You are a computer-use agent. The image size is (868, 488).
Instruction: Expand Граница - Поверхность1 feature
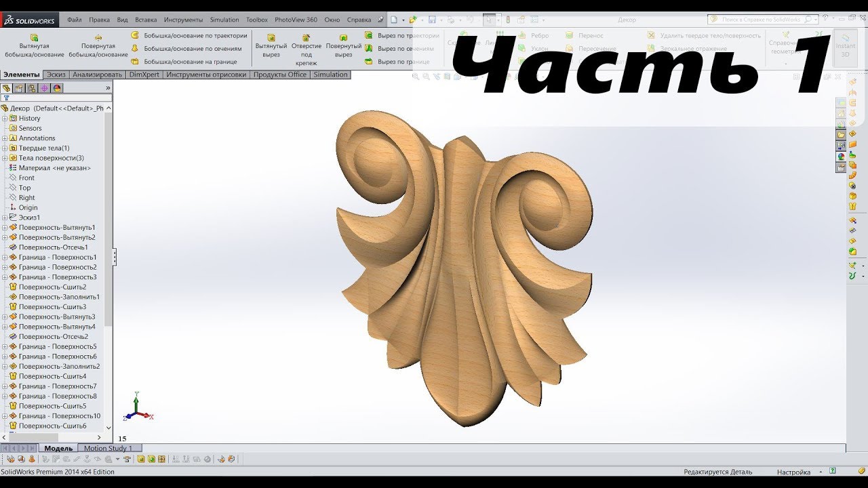pyautogui.click(x=5, y=258)
